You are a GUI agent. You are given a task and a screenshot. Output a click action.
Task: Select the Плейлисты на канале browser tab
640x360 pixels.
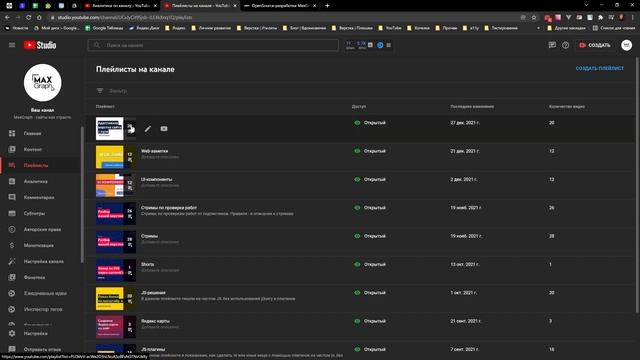[200, 6]
